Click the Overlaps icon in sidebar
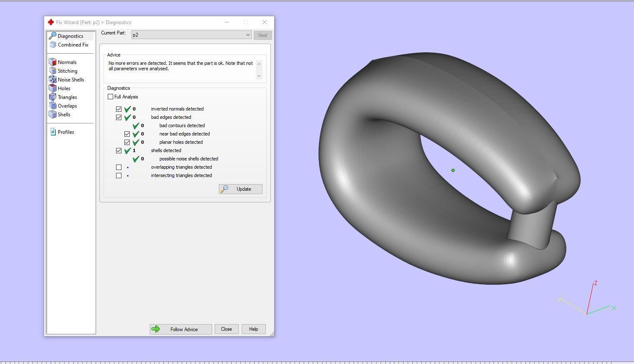Viewport: 634px width, 364px height. tap(52, 106)
